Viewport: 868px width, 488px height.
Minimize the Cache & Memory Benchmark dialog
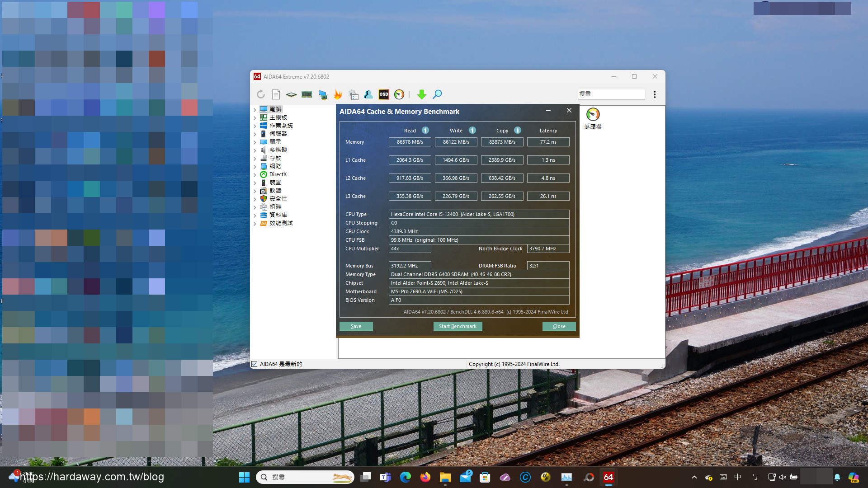click(548, 111)
